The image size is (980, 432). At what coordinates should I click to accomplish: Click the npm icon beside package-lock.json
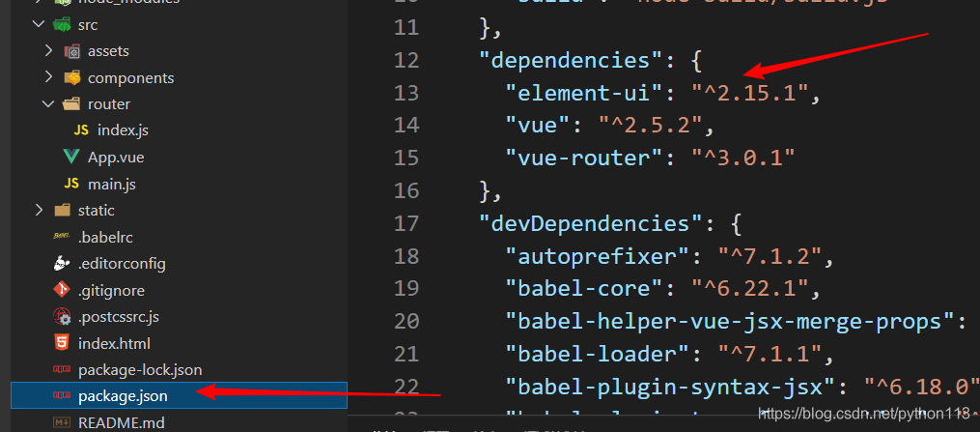tap(62, 370)
